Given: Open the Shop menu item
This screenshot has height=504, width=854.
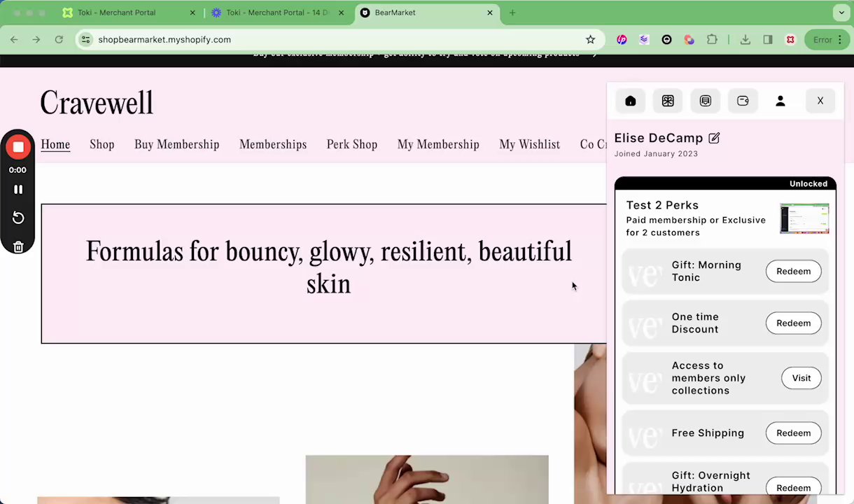Looking at the screenshot, I should click(x=102, y=144).
